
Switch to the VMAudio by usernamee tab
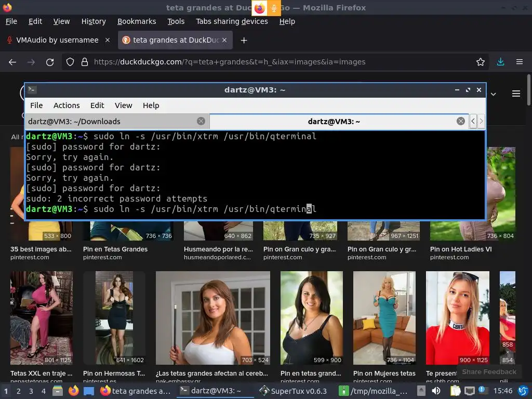57,40
